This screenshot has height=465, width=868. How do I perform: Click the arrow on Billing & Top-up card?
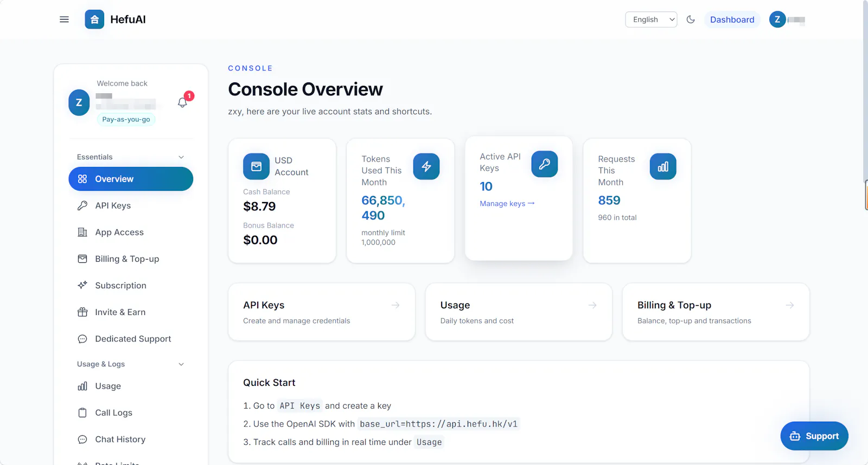click(790, 305)
